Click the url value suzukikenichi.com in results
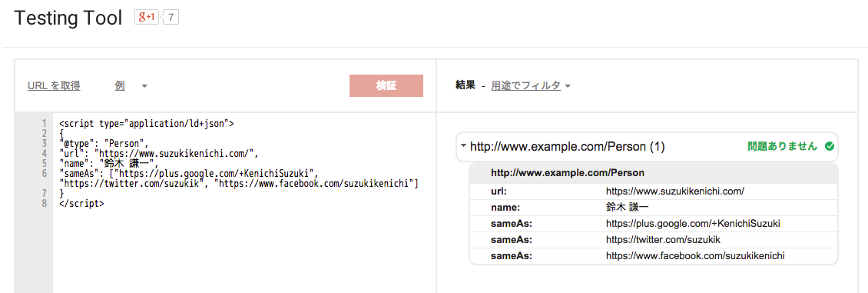The image size is (868, 293). (x=674, y=191)
